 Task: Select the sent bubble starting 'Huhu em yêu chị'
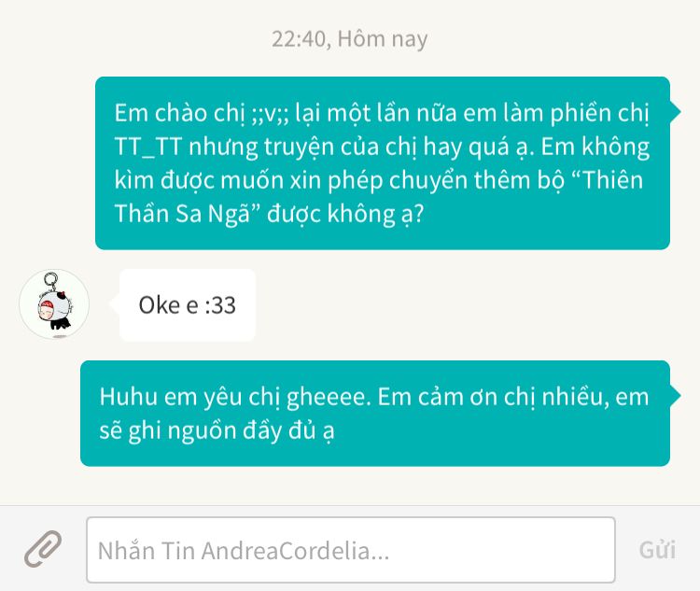pyautogui.click(x=375, y=414)
